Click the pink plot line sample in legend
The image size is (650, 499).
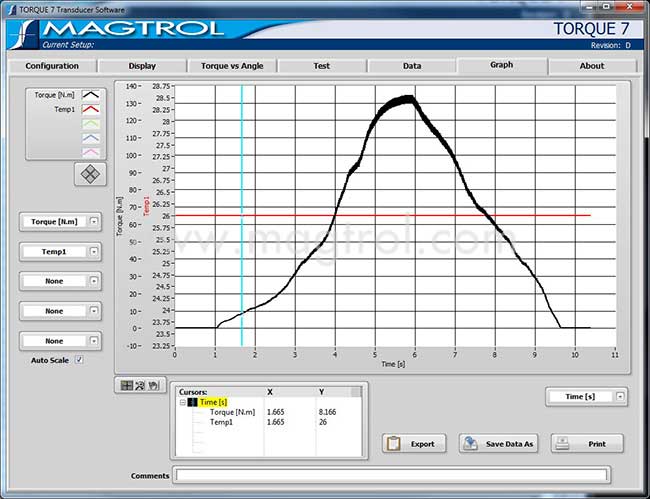tap(90, 151)
